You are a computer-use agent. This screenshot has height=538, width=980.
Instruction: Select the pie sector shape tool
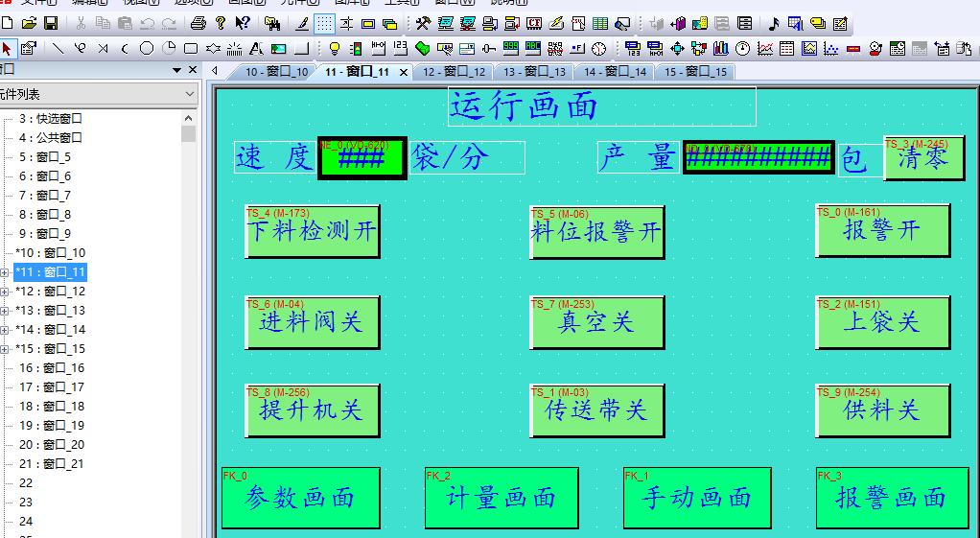click(x=169, y=48)
